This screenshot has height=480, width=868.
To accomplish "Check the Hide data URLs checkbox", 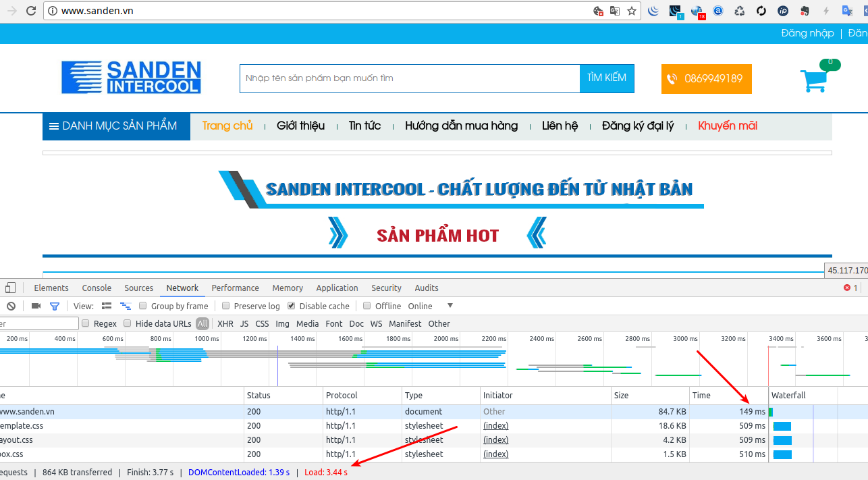I will [x=128, y=323].
